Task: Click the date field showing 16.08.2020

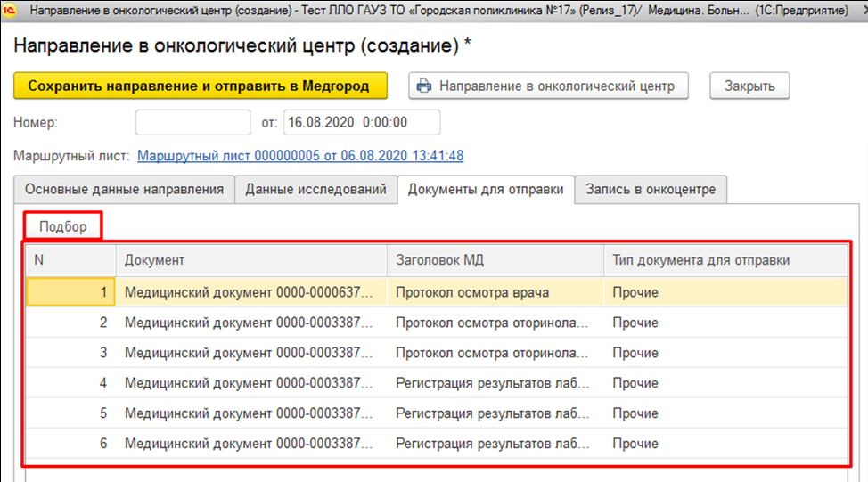Action: point(361,122)
